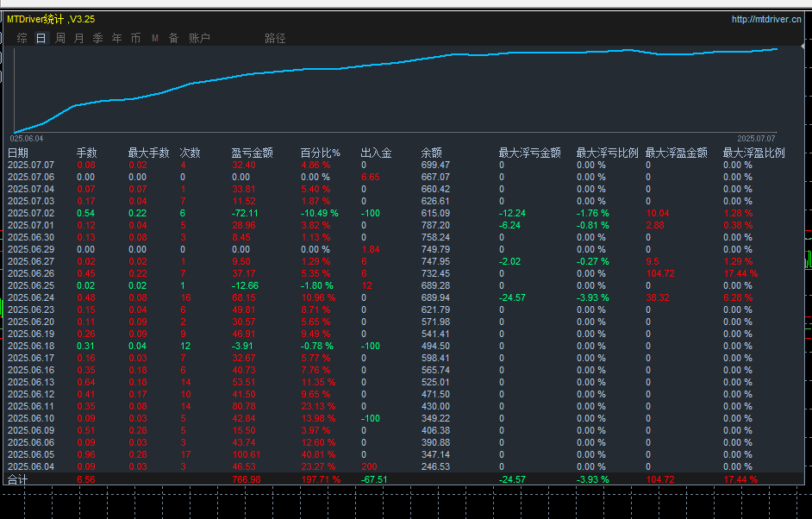The width and height of the screenshot is (812, 519).
Task: Click the cyan equity curve line
Action: tap(396, 63)
